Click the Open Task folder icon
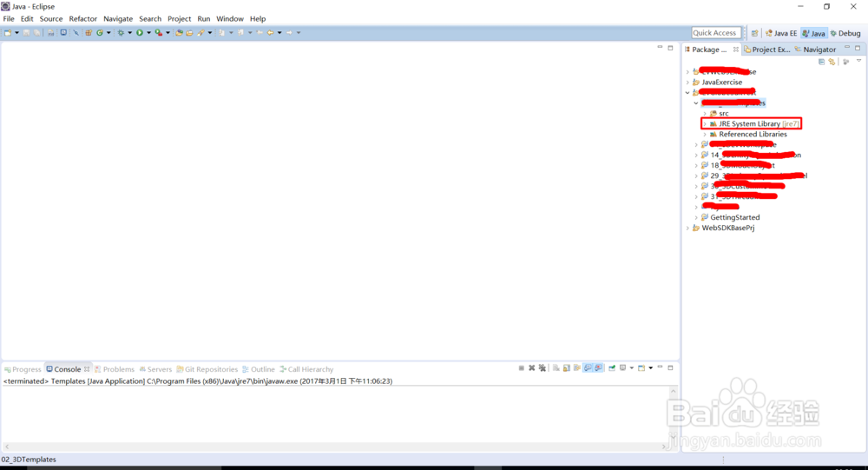The width and height of the screenshot is (868, 470). 189,33
